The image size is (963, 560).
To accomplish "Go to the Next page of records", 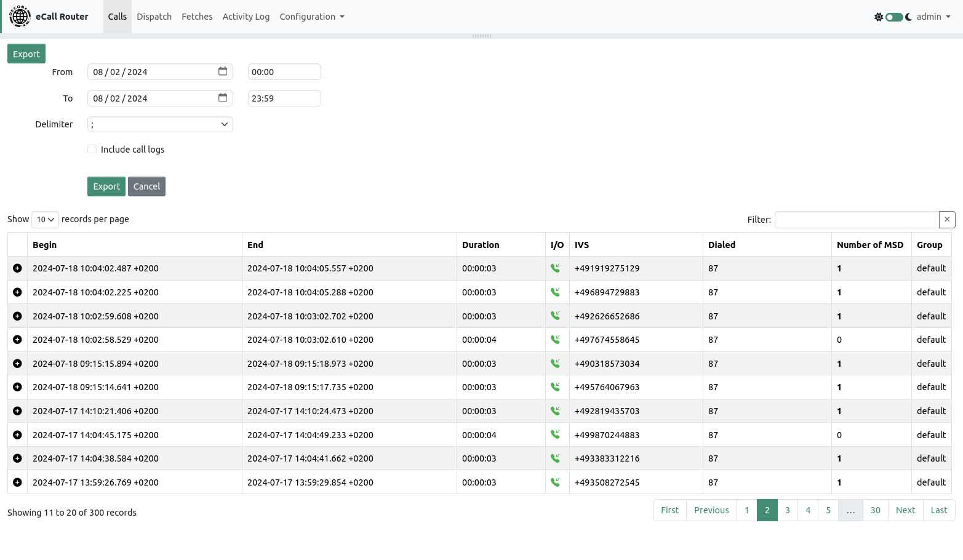I will [x=905, y=510].
